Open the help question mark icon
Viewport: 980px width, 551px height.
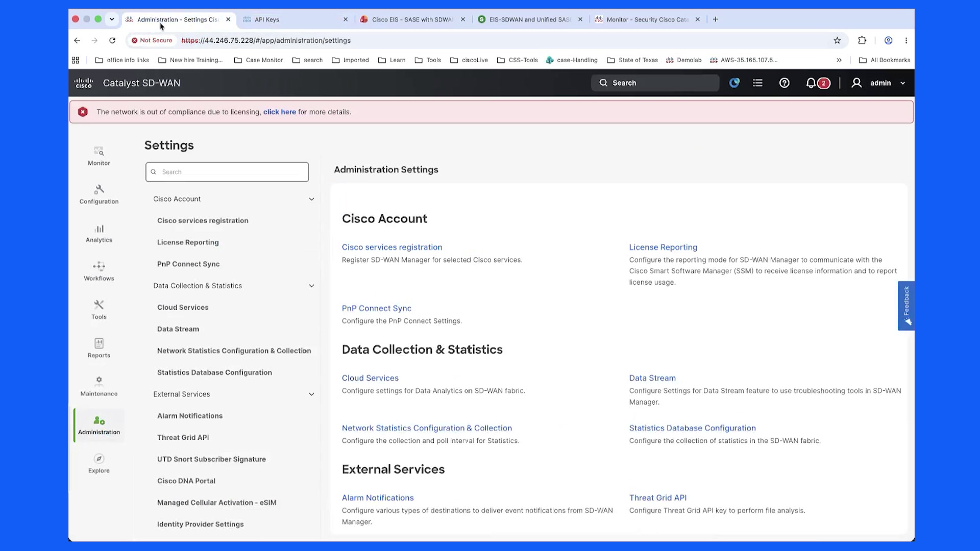[x=784, y=83]
